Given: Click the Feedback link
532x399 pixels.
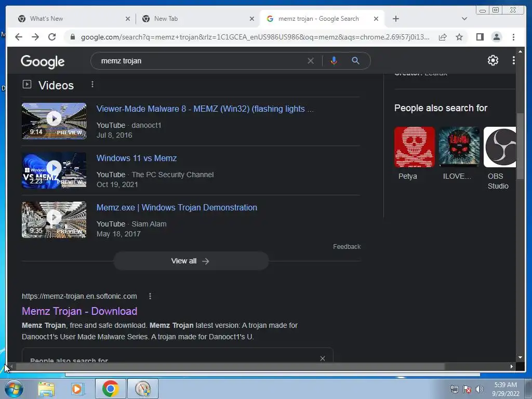Looking at the screenshot, I should (347, 247).
